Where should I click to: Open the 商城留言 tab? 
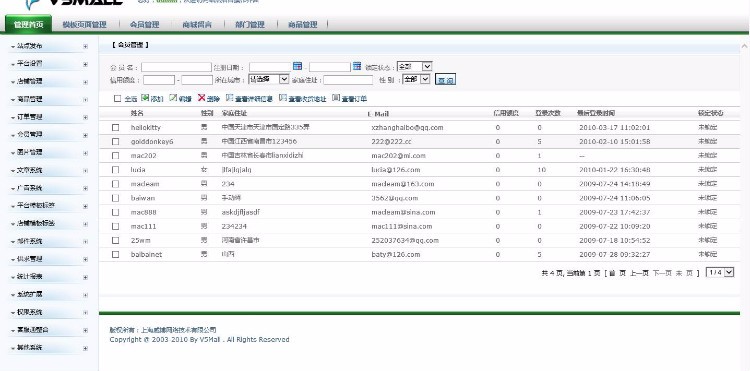click(197, 24)
